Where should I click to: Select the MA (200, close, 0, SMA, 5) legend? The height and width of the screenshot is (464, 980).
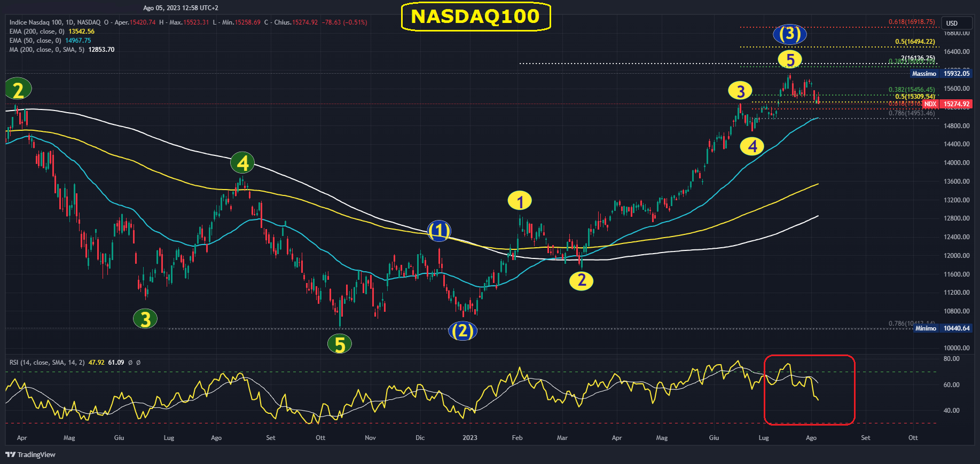pos(47,50)
